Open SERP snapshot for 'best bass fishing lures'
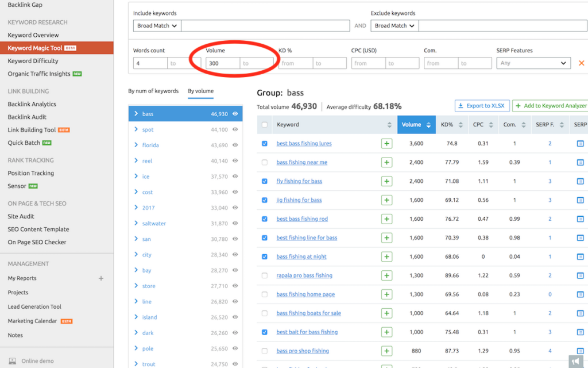Image resolution: width=588 pixels, height=368 pixels. [x=580, y=143]
